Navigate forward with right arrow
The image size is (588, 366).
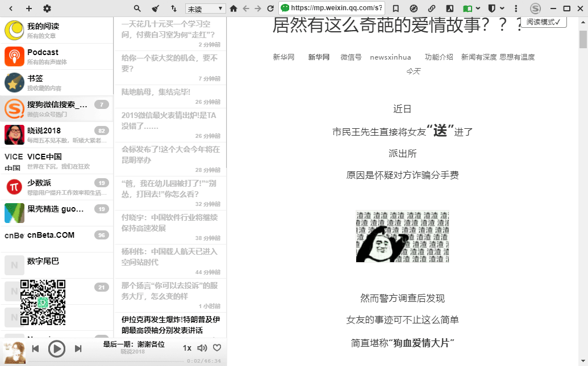tap(257, 9)
